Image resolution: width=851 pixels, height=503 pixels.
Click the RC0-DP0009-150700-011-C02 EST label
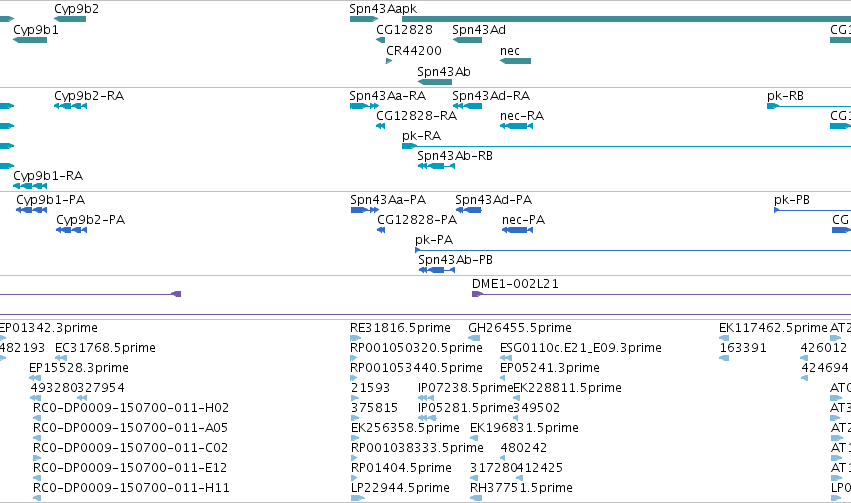point(130,448)
